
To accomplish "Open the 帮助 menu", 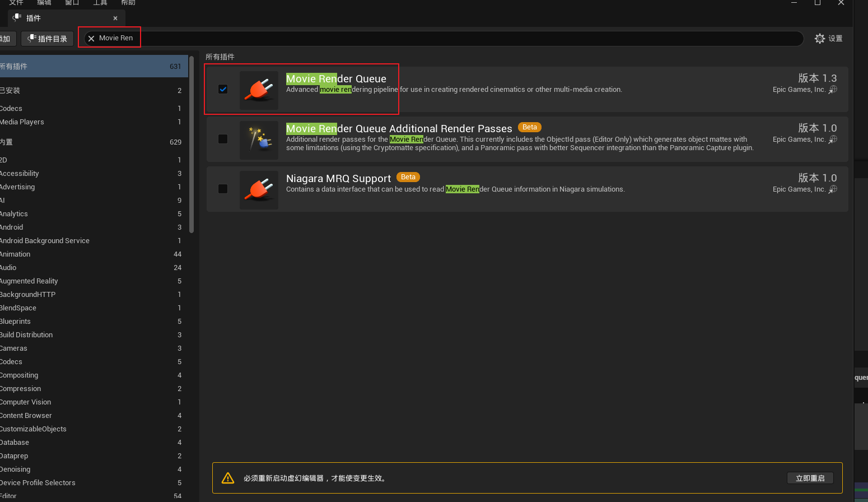I will point(128,3).
